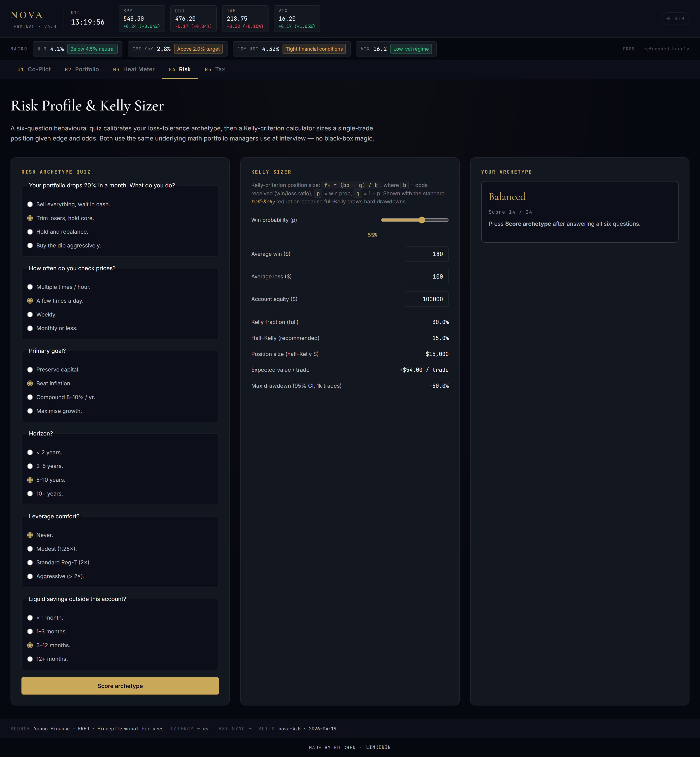
Task: Click Half-Kelly value '15.0%'
Action: 440,338
